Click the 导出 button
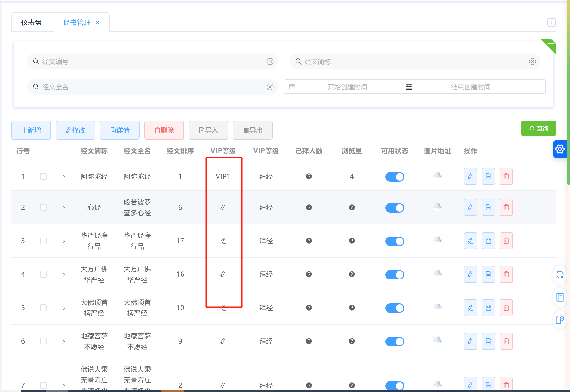570x392 pixels. (252, 130)
